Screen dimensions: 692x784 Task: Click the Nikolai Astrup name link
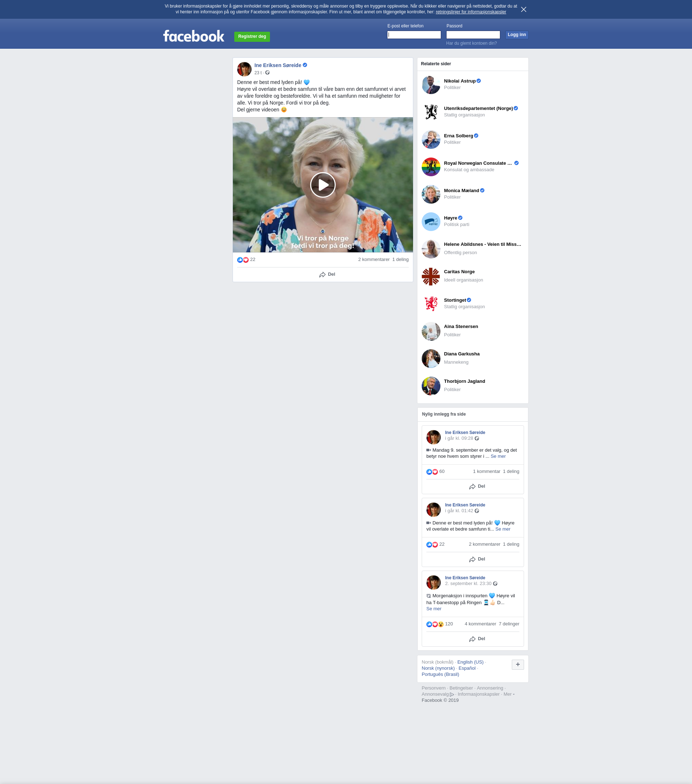460,81
